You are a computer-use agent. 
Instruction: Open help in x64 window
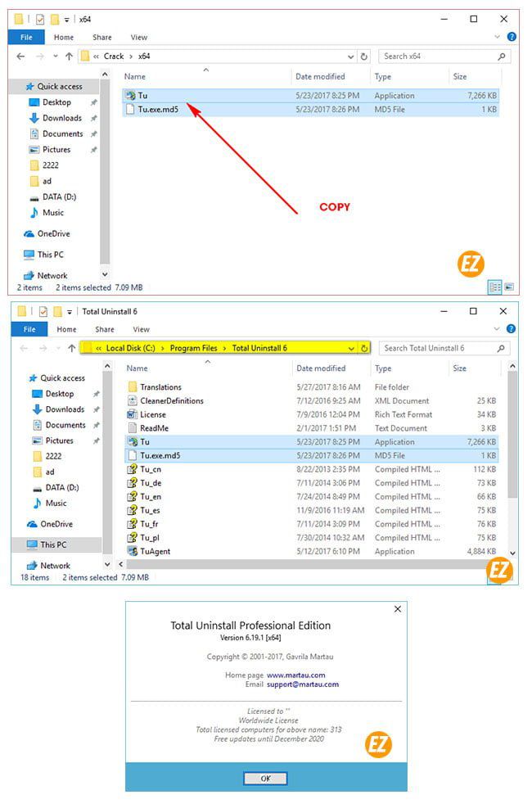[x=511, y=37]
